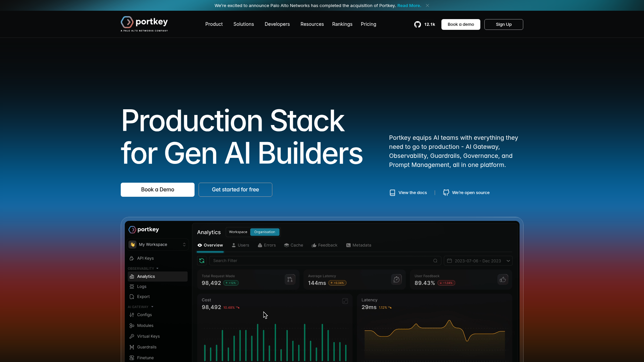Click the Errors tab warning icon
644x362 pixels.
click(x=260, y=245)
